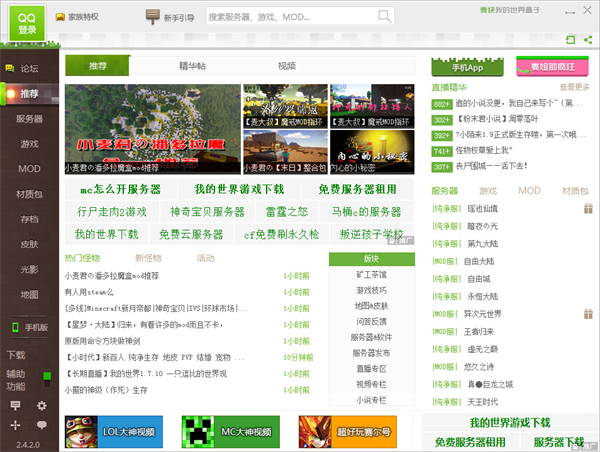Switch to the 精华帖 tab

coord(192,66)
